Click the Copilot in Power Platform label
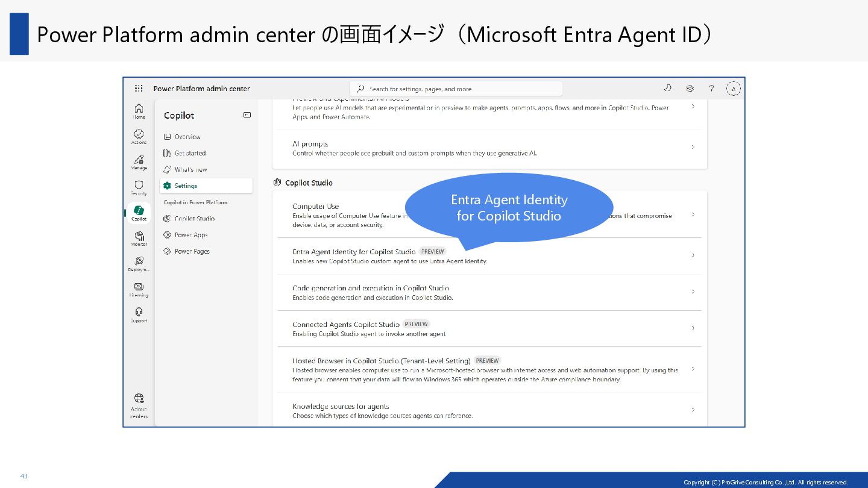The height and width of the screenshot is (488, 868). (x=195, y=202)
